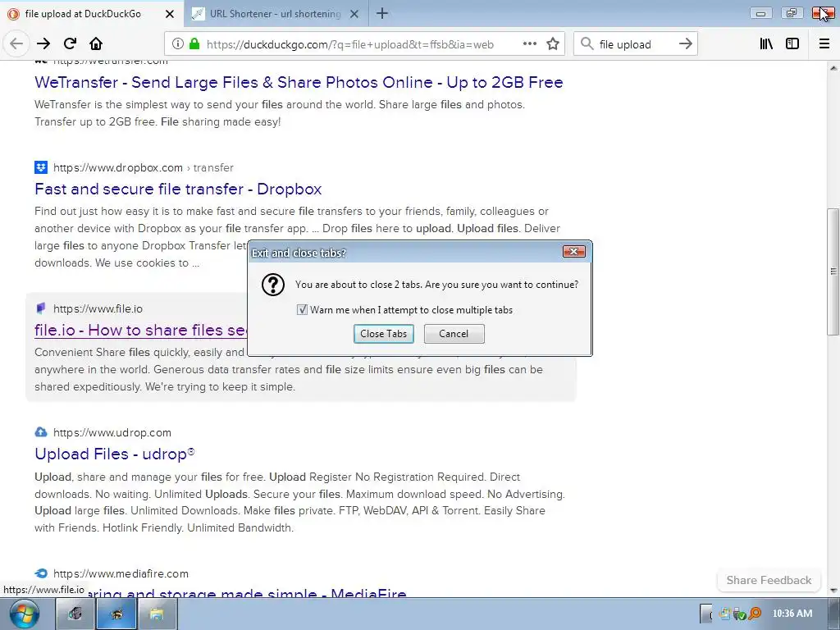The image size is (840, 630).
Task: Click the page vertical scrollbar thumb
Action: pos(833,272)
